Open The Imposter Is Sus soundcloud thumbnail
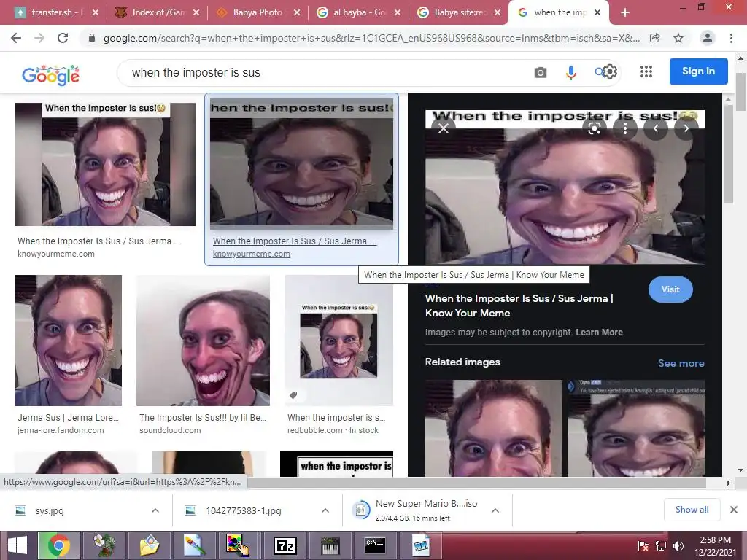 (203, 341)
